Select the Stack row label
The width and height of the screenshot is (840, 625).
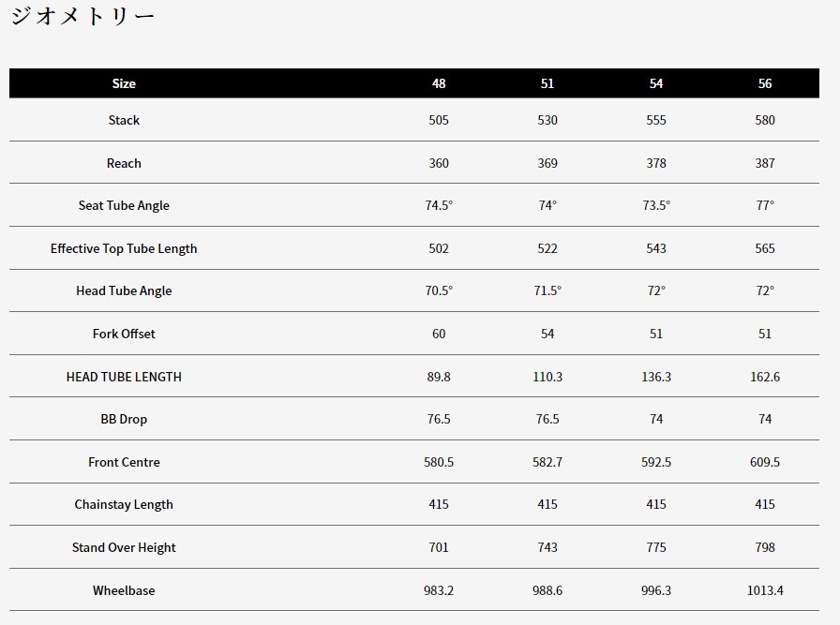click(x=124, y=120)
